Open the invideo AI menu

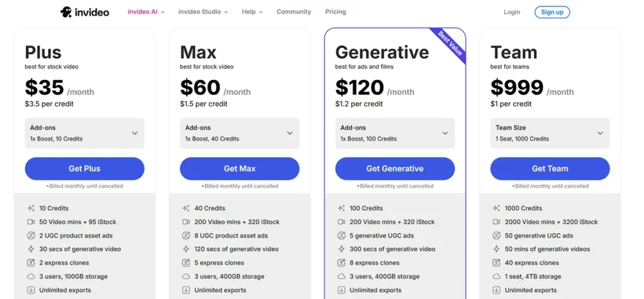(146, 12)
